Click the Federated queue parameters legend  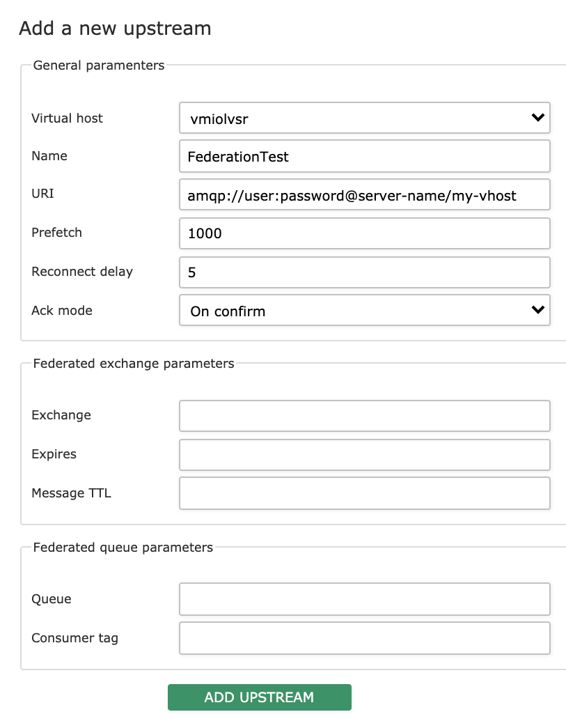[x=123, y=548]
